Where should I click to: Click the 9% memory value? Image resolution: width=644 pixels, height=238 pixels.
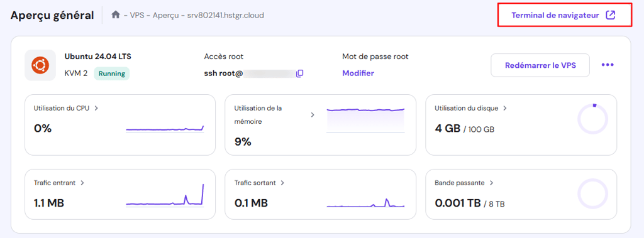click(243, 142)
